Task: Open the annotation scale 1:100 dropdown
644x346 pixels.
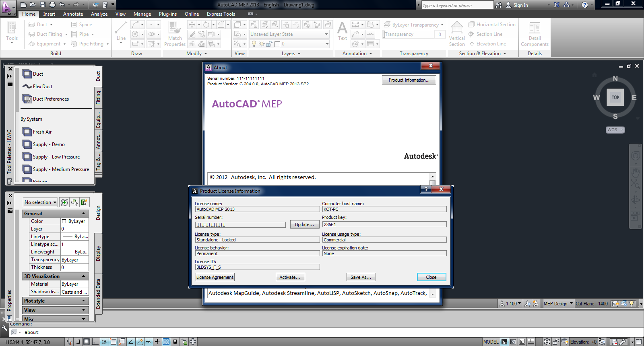Action: point(510,303)
